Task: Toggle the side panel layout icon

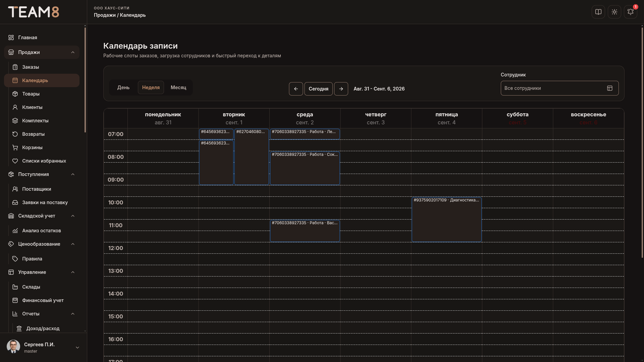Action: click(x=598, y=12)
